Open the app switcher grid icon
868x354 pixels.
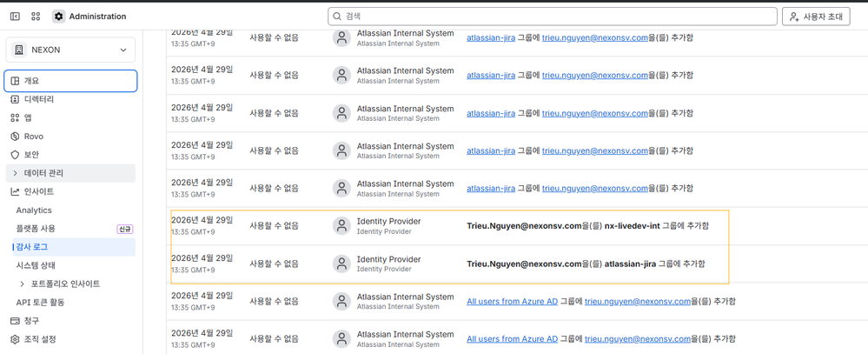pyautogui.click(x=36, y=17)
